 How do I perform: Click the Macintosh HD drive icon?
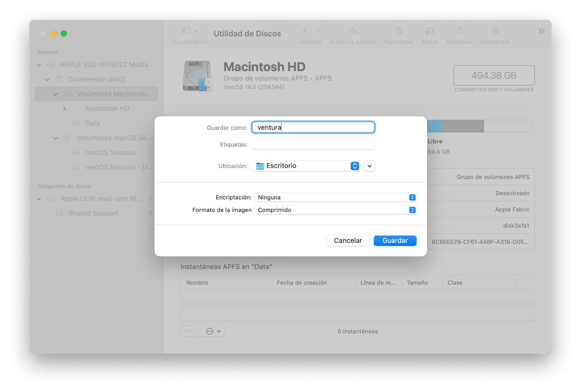point(197,76)
